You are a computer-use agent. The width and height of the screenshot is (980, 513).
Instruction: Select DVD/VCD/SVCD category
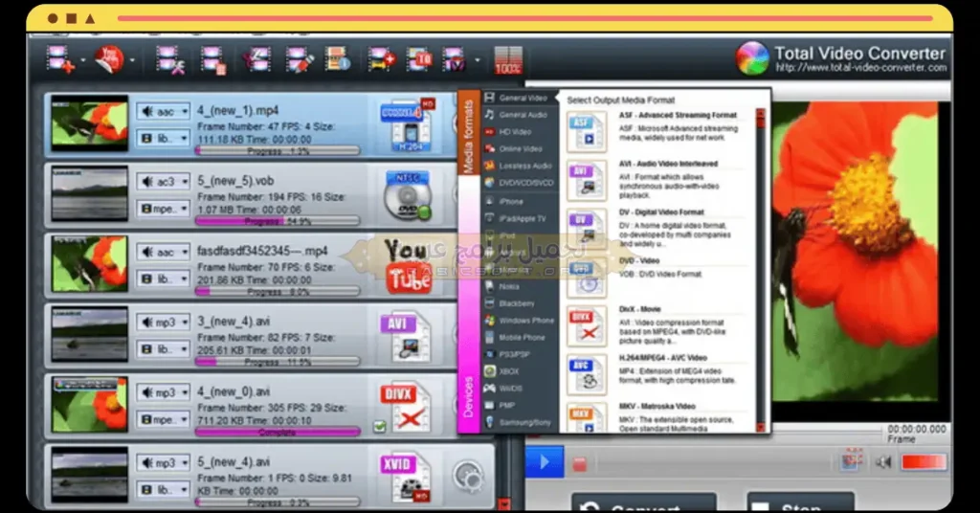coord(520,183)
